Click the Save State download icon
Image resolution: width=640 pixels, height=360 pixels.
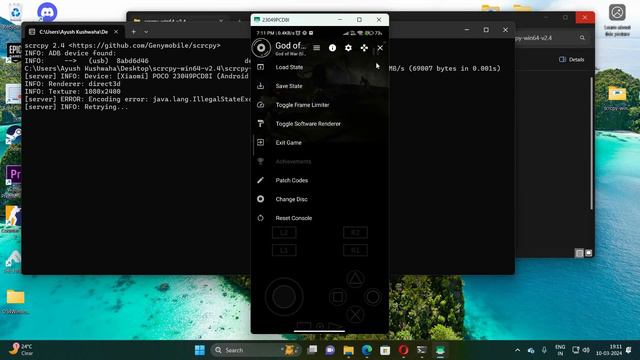[260, 86]
